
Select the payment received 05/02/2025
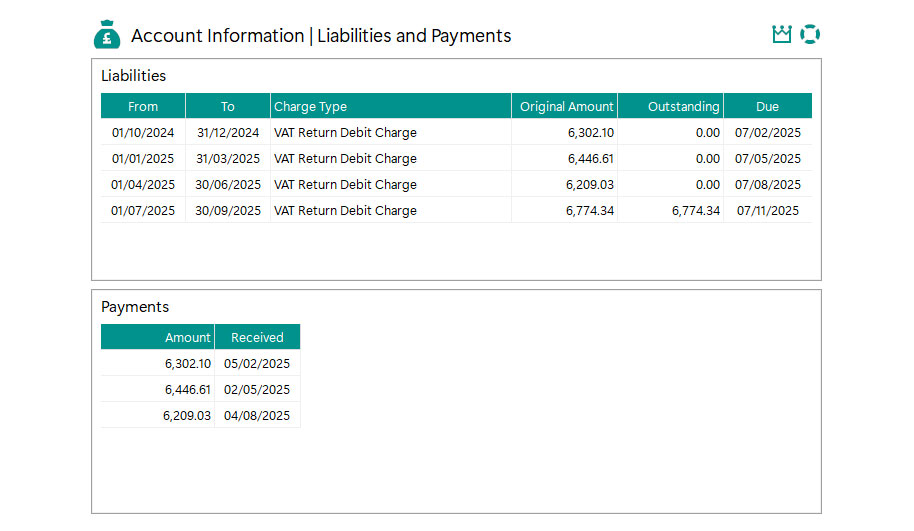pyautogui.click(x=257, y=364)
